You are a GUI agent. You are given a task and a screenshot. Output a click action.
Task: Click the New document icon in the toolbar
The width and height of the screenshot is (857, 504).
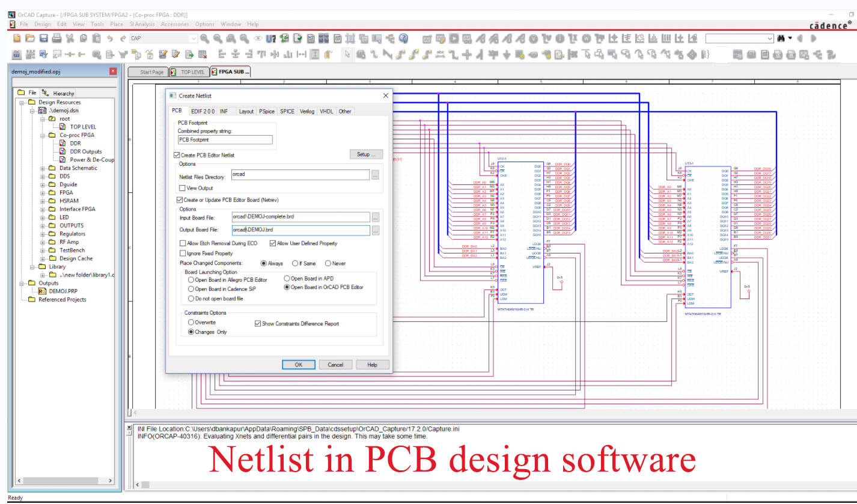[17, 38]
